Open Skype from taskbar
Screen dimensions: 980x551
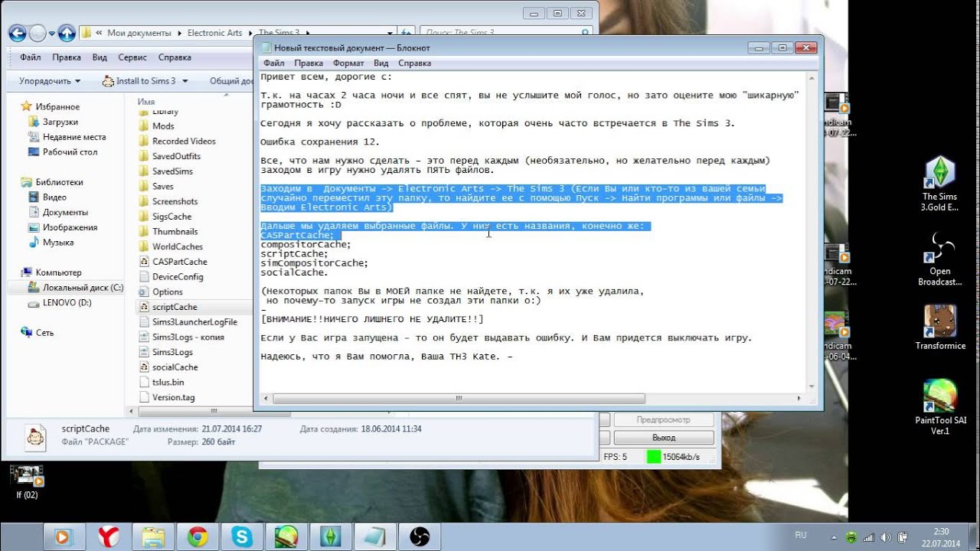pos(242,537)
